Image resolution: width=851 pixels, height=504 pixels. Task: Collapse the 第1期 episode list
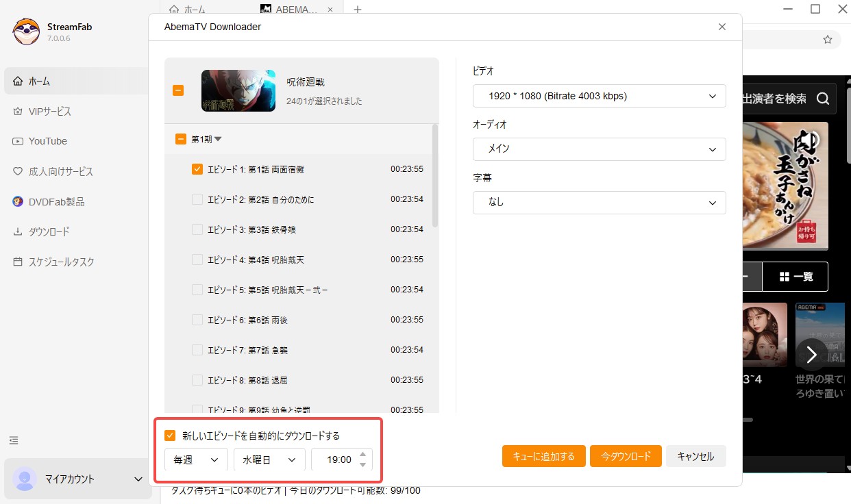(x=218, y=138)
